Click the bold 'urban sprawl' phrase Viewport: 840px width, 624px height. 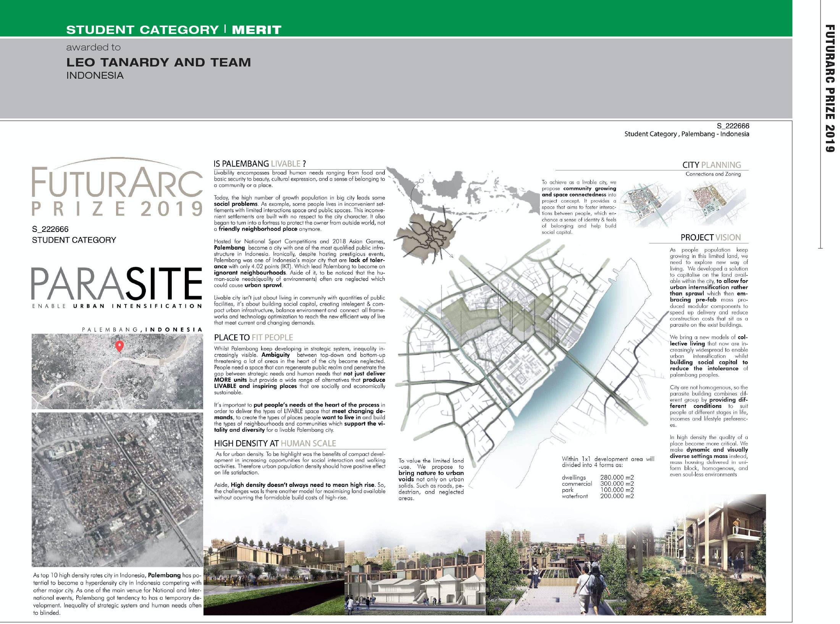pyautogui.click(x=263, y=285)
